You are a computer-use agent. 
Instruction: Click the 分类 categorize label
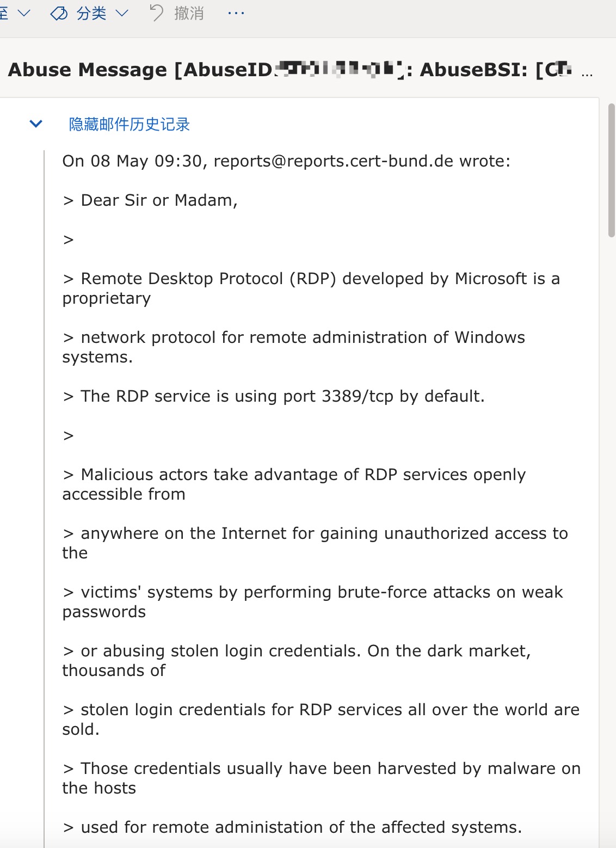[x=91, y=14]
